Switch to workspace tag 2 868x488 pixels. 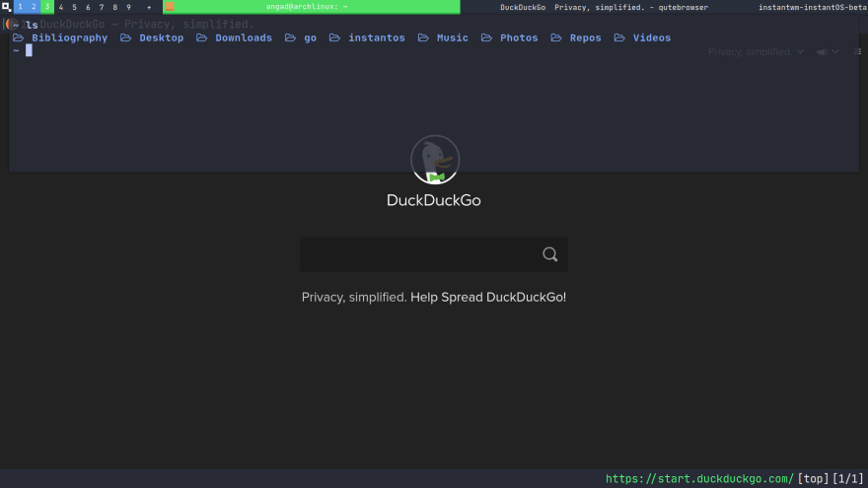[x=34, y=7]
